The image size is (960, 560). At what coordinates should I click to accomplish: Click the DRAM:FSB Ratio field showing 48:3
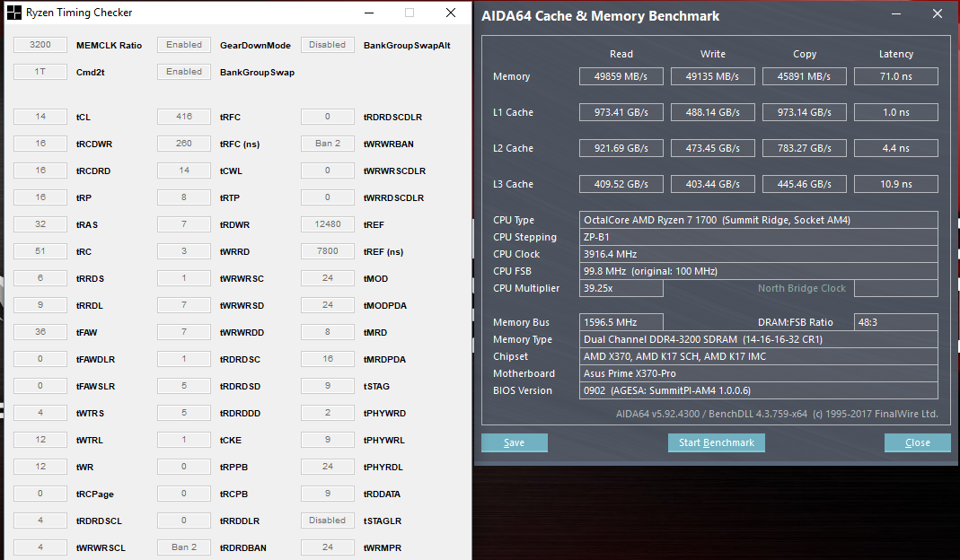pyautogui.click(x=896, y=322)
